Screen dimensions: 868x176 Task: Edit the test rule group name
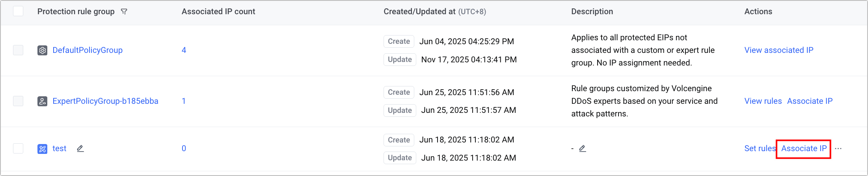[80, 149]
